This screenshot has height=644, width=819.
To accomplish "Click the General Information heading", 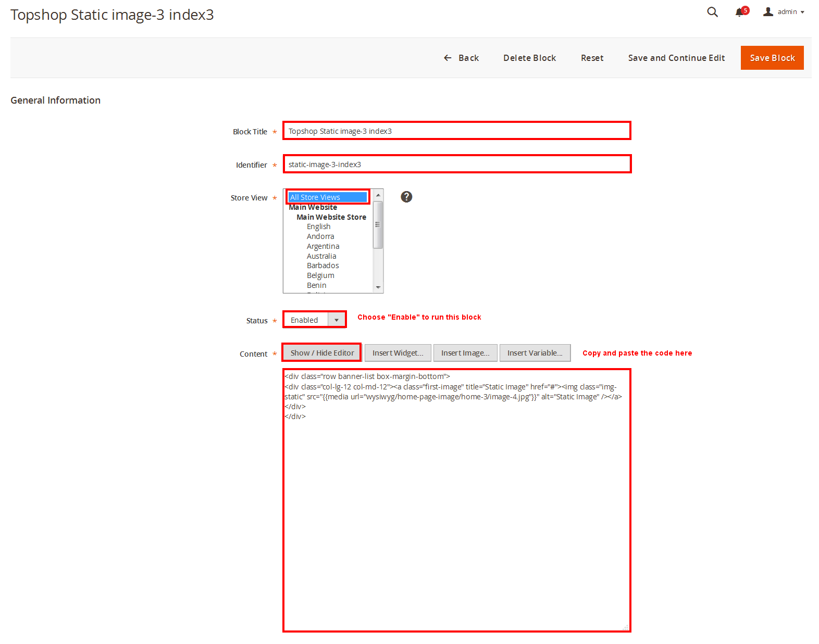I will pos(55,100).
